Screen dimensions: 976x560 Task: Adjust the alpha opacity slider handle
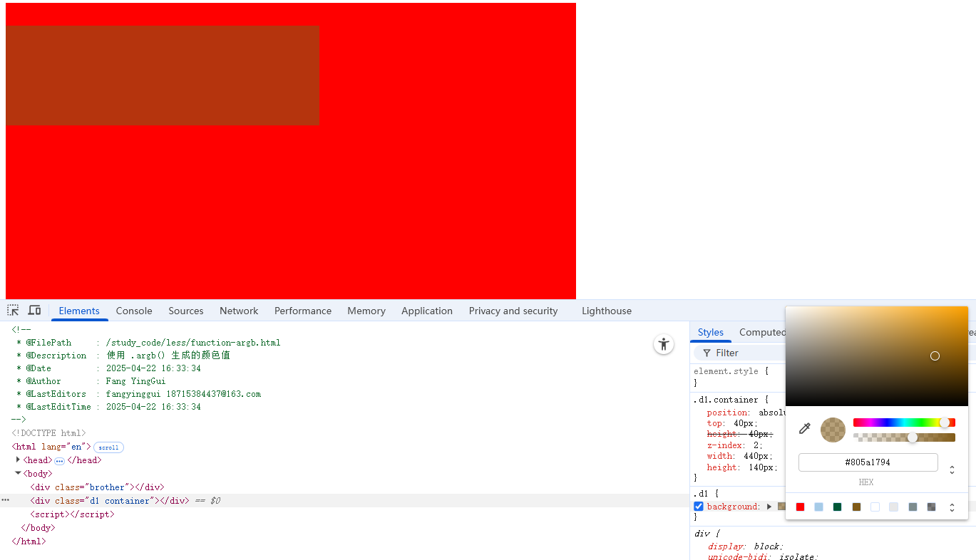(x=913, y=437)
